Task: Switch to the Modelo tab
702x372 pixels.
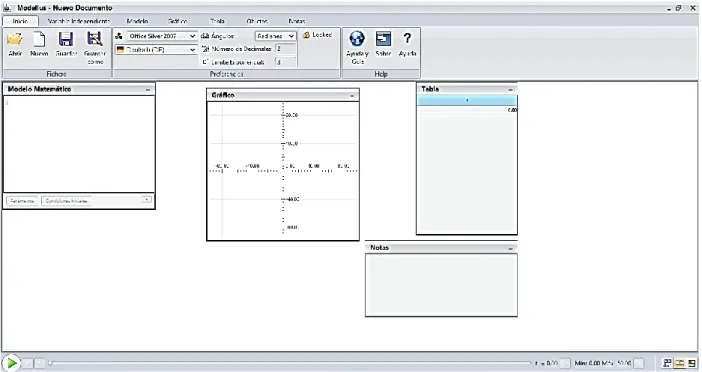Action: 137,21
